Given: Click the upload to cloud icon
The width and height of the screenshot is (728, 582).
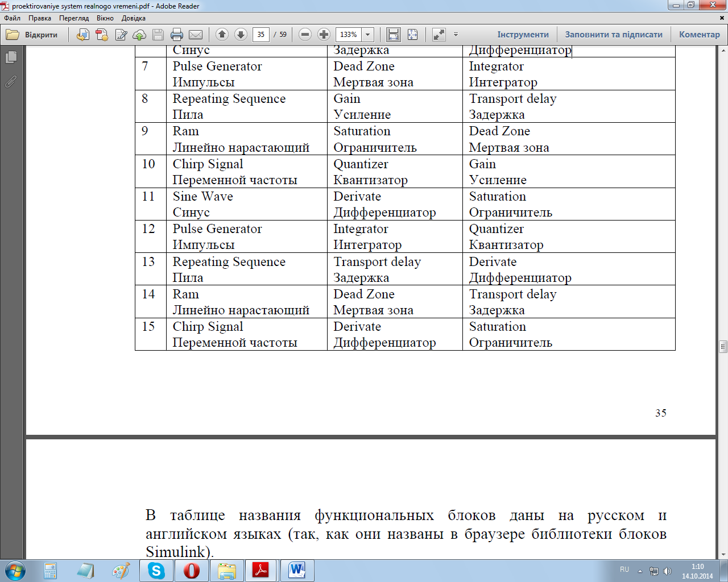Looking at the screenshot, I should click(139, 35).
